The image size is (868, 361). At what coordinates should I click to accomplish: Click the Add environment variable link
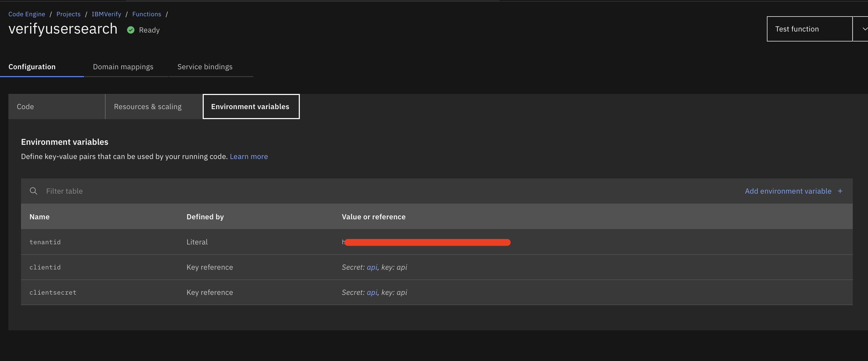(788, 191)
